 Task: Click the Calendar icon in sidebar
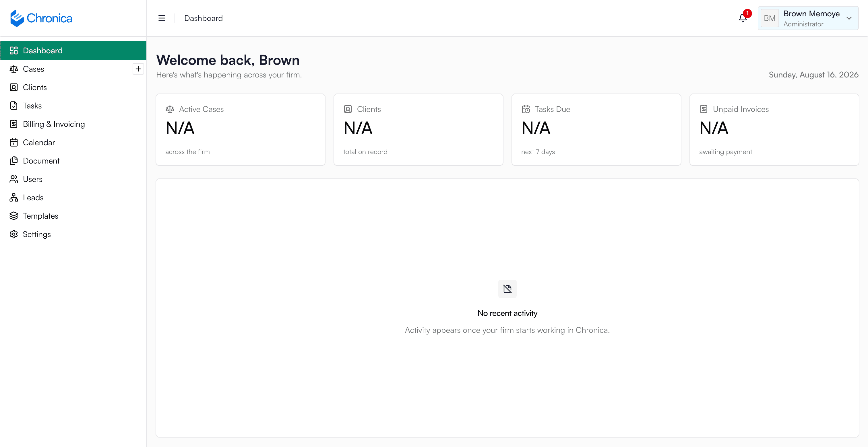click(x=14, y=143)
